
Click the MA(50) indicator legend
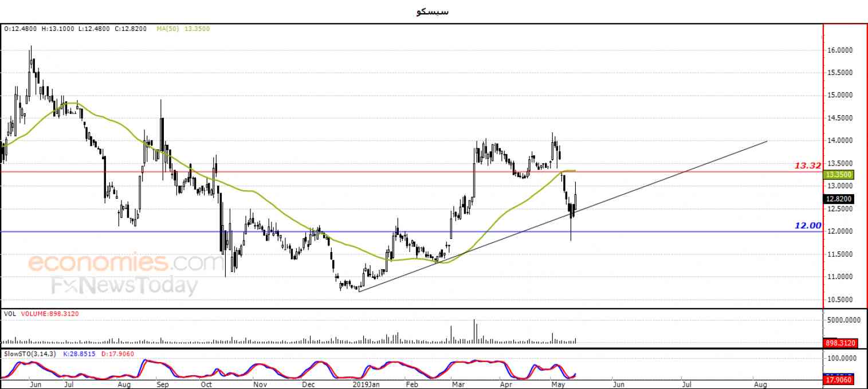pyautogui.click(x=183, y=29)
